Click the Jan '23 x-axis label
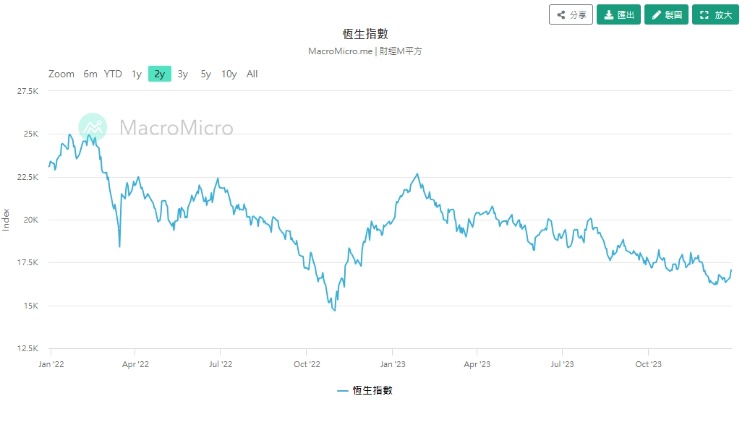The width and height of the screenshot is (750, 422). [393, 364]
